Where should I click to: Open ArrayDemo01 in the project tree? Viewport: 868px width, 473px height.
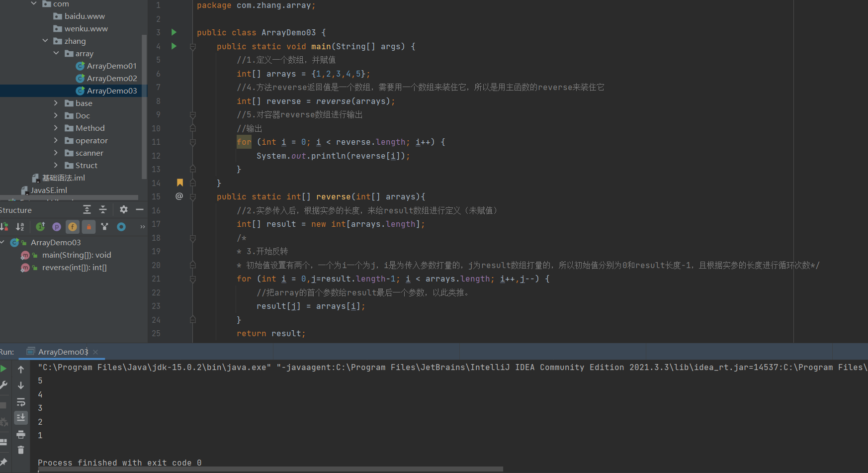point(112,66)
